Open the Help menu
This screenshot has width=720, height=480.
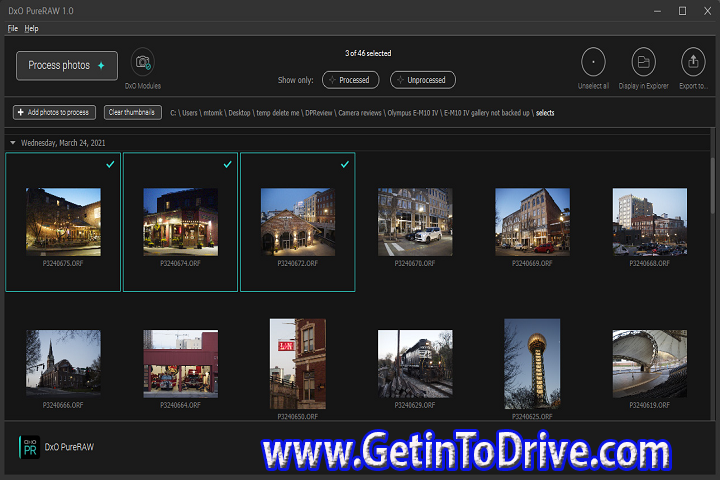click(x=31, y=28)
